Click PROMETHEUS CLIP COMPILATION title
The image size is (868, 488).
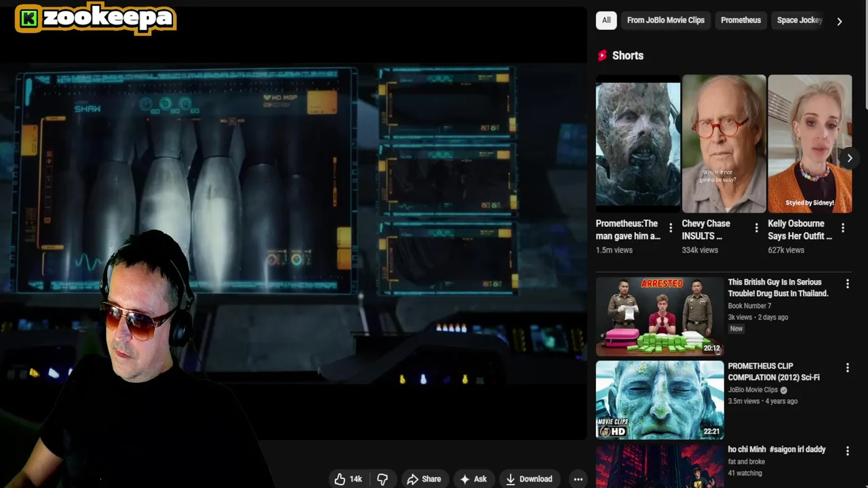coord(774,371)
